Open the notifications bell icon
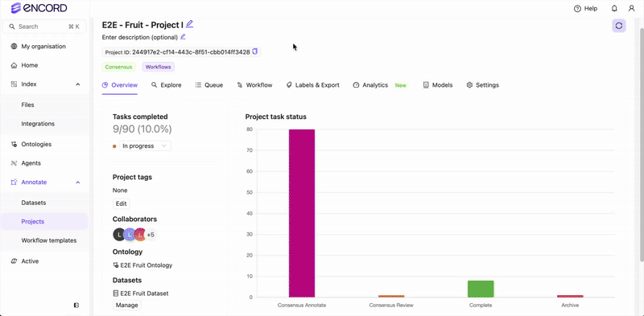This screenshot has height=316, width=644. pyautogui.click(x=614, y=8)
